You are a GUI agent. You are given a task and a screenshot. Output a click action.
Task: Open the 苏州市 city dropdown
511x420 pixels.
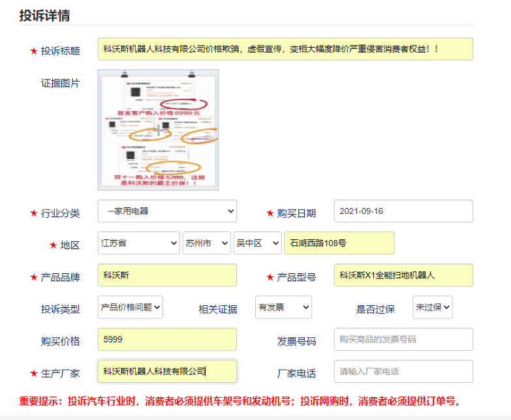tap(207, 243)
